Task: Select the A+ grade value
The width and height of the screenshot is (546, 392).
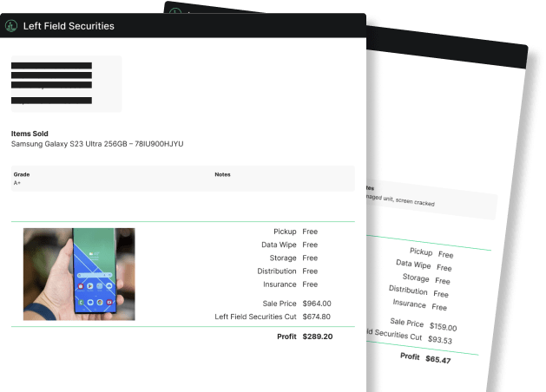Action: click(x=17, y=183)
